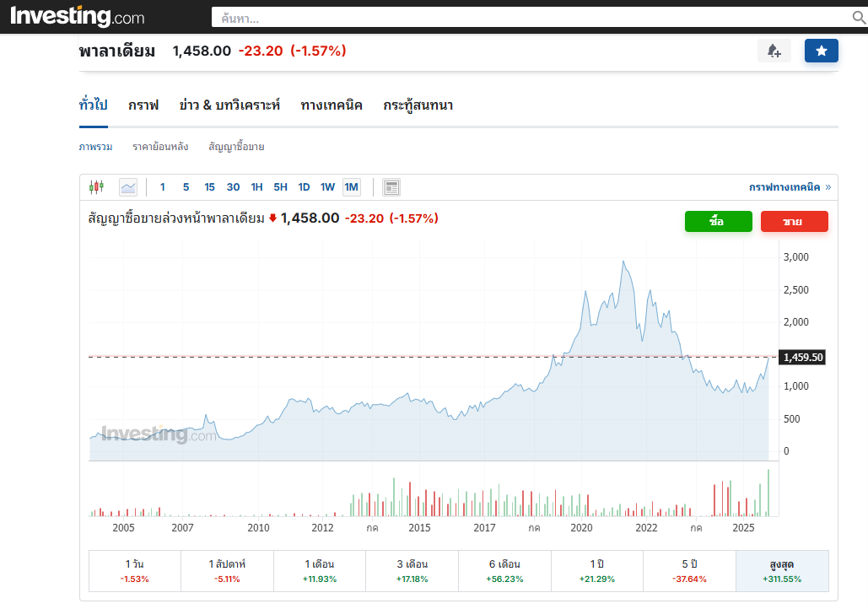Click the star watchlist button
Image resolution: width=868 pixels, height=609 pixels.
coord(821,51)
